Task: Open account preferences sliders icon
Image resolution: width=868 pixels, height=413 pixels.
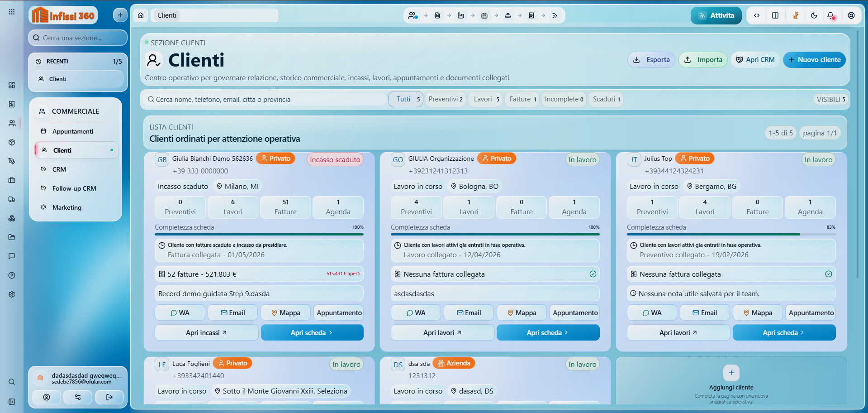Action: [78, 397]
